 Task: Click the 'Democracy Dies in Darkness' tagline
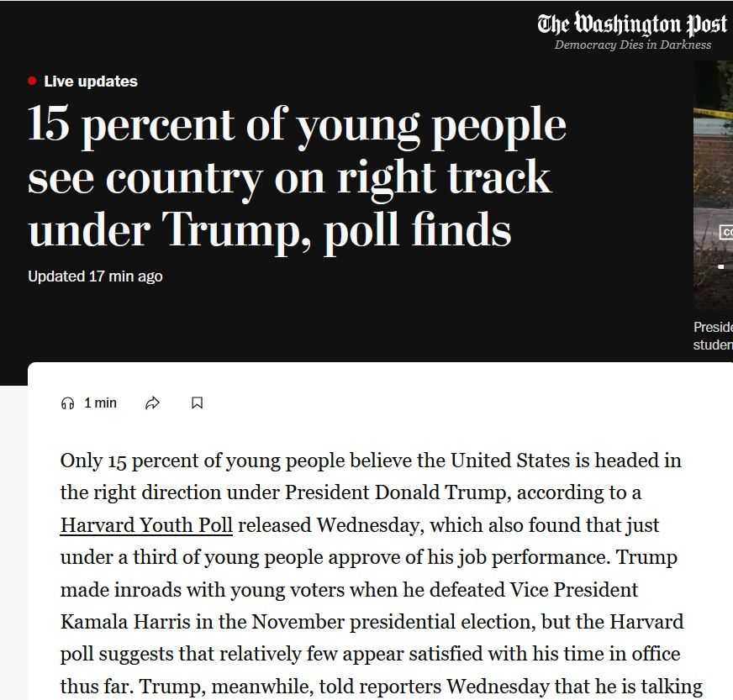click(632, 45)
